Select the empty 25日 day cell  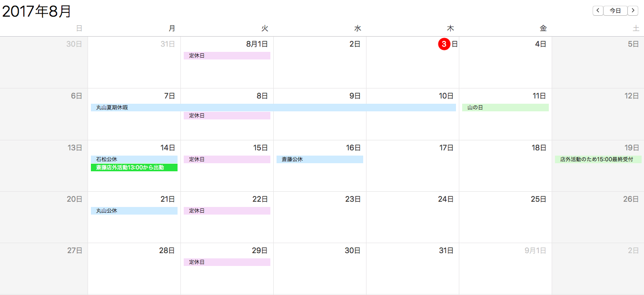pyautogui.click(x=505, y=217)
